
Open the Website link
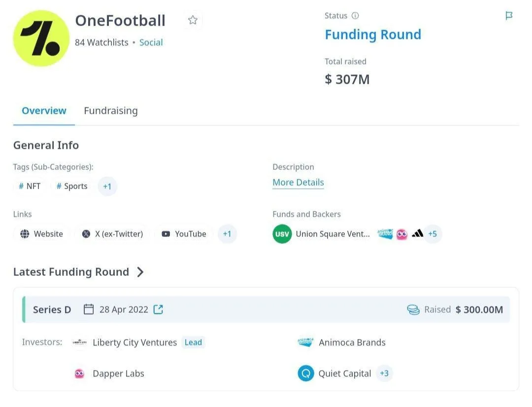[42, 234]
